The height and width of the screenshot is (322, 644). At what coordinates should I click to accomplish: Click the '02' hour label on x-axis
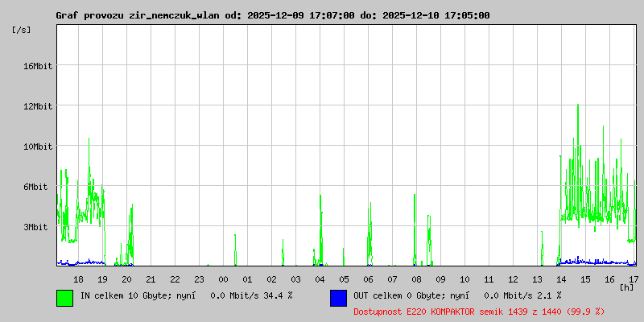point(271,279)
